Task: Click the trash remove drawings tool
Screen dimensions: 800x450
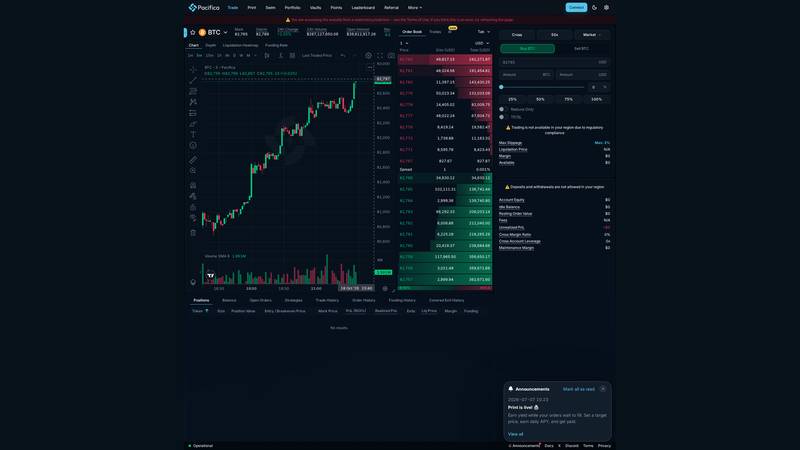Action: point(193,233)
